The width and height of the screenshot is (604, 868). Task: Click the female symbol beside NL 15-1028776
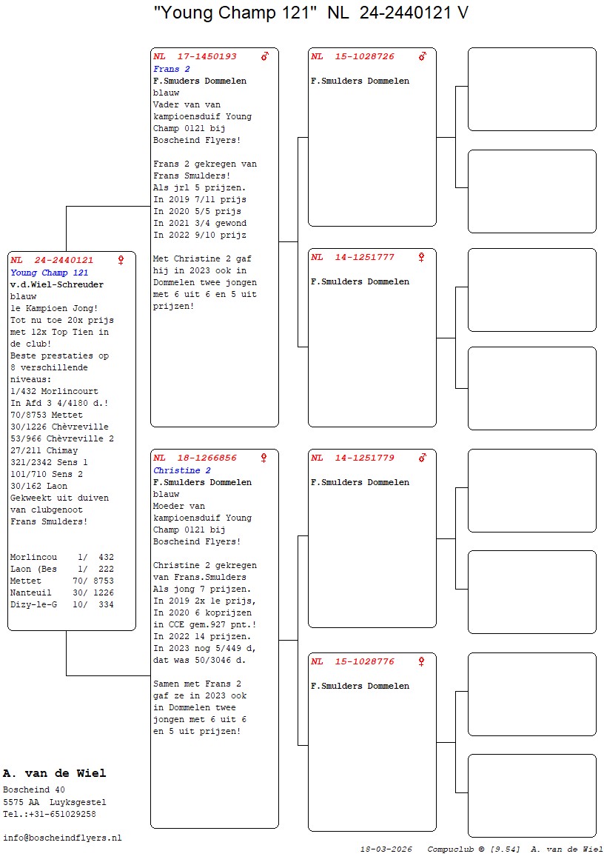[x=422, y=661]
